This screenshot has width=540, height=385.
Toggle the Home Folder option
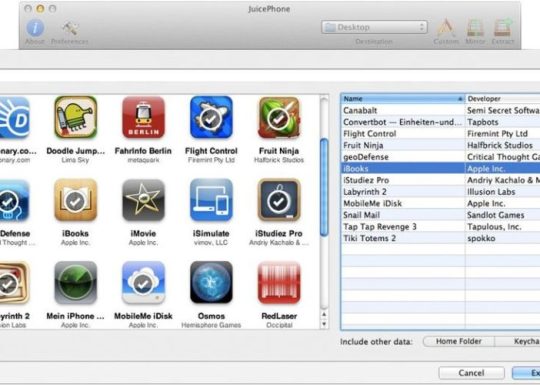tap(459, 341)
